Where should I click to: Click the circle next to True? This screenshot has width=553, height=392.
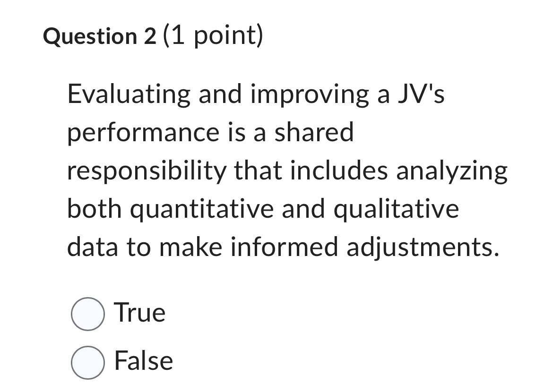point(88,313)
